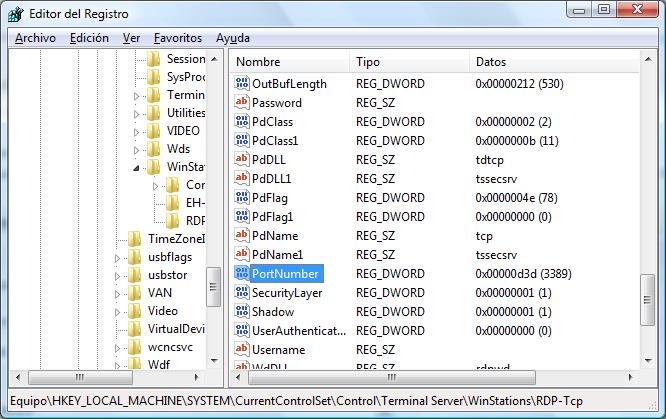The width and height of the screenshot is (666, 419).
Task: Click the string icon beside PdDLL
Action: pos(242,159)
